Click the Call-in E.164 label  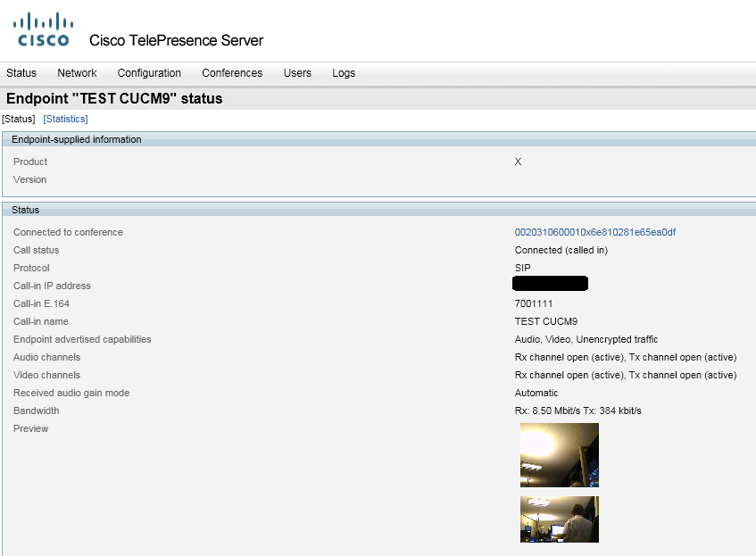41,303
